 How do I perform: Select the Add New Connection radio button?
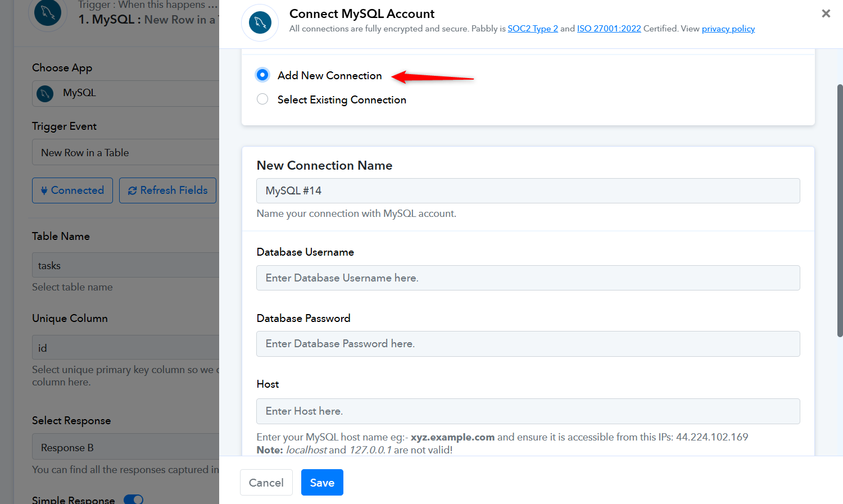click(x=262, y=75)
